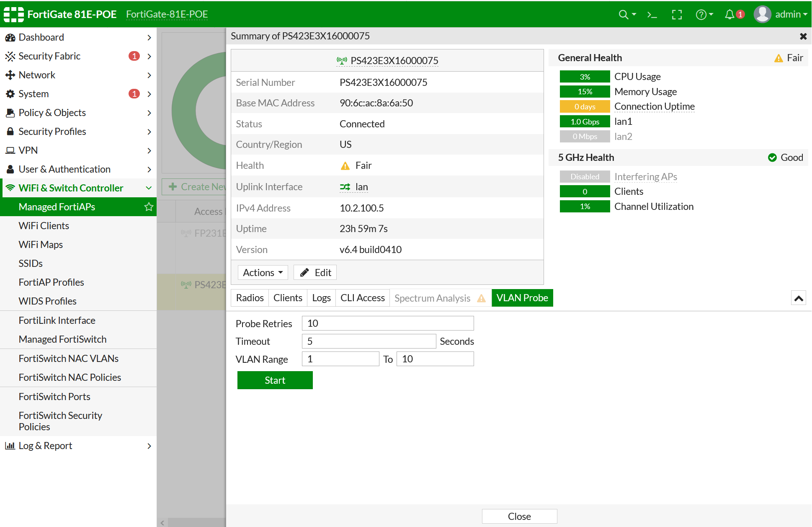The height and width of the screenshot is (527, 812).
Task: Click the FortiGate logo icon
Action: click(x=14, y=14)
